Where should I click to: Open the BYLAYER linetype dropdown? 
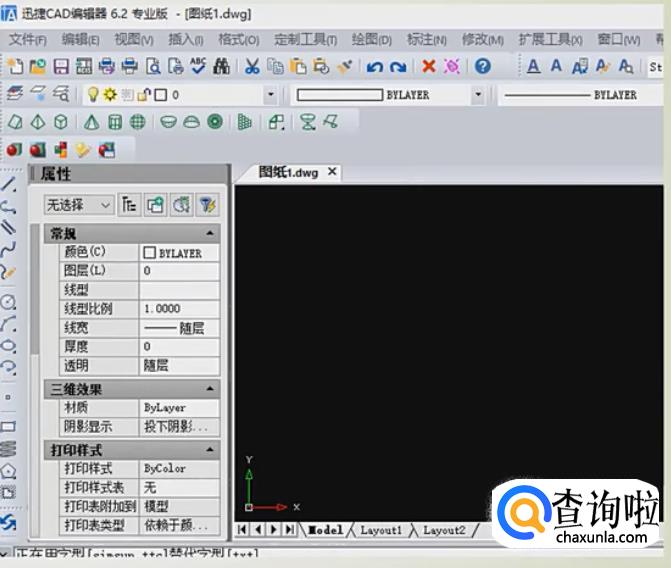pos(581,95)
